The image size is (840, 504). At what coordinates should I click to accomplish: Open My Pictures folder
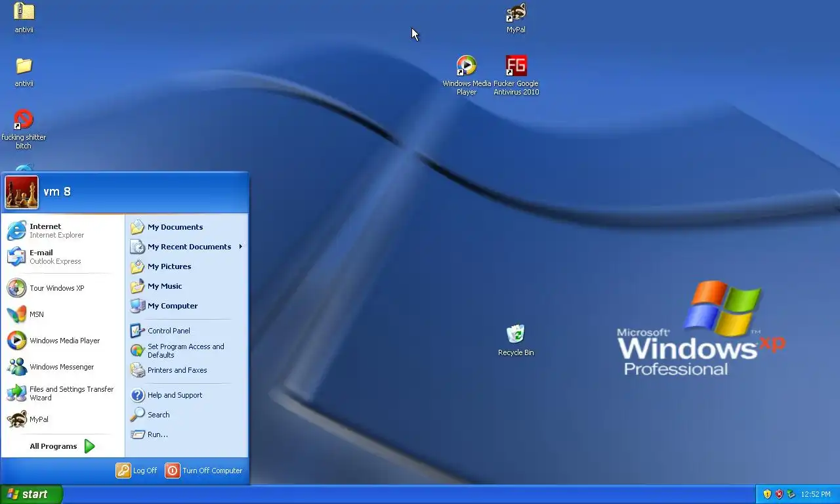tap(186, 266)
